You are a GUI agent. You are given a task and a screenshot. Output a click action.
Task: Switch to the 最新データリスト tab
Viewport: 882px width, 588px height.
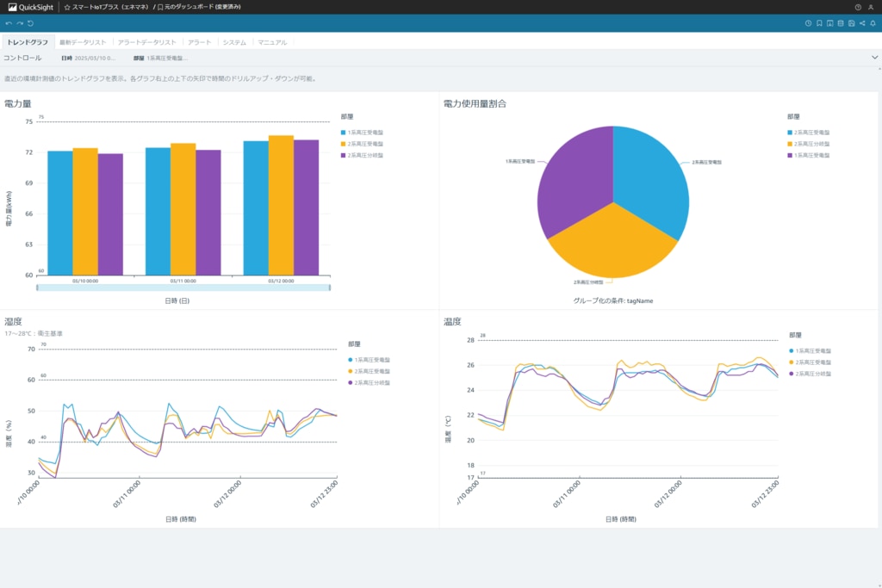pyautogui.click(x=83, y=42)
